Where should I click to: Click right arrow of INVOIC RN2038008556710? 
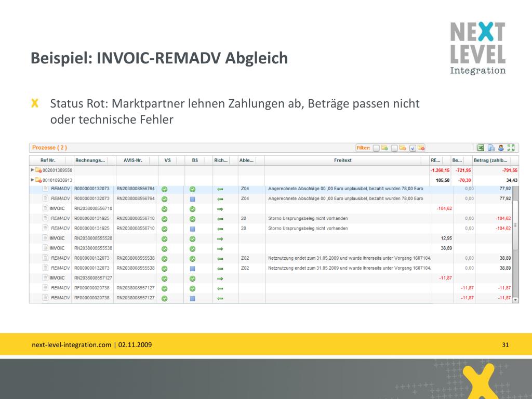(220, 209)
